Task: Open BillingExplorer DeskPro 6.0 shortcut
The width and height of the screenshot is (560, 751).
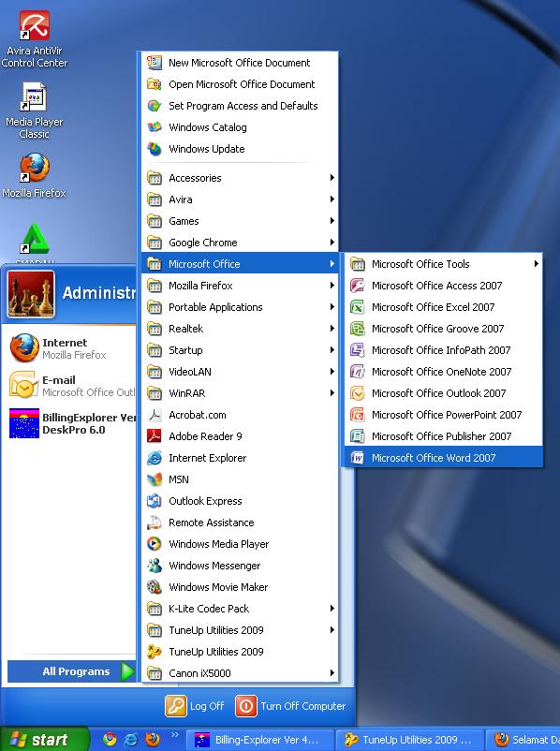Action: (x=70, y=423)
